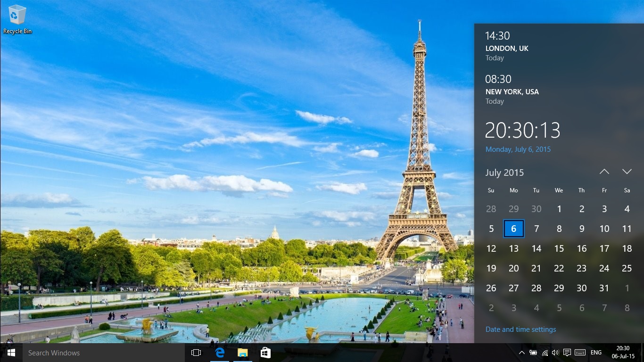This screenshot has width=644, height=362.
Task: Open the Action Center notifications icon
Action: (567, 353)
